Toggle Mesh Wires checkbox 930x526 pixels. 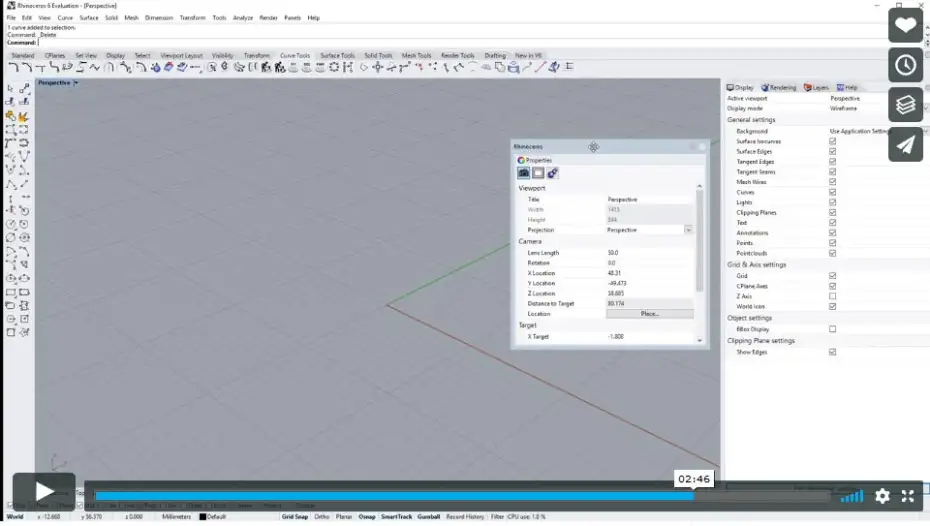pos(833,182)
